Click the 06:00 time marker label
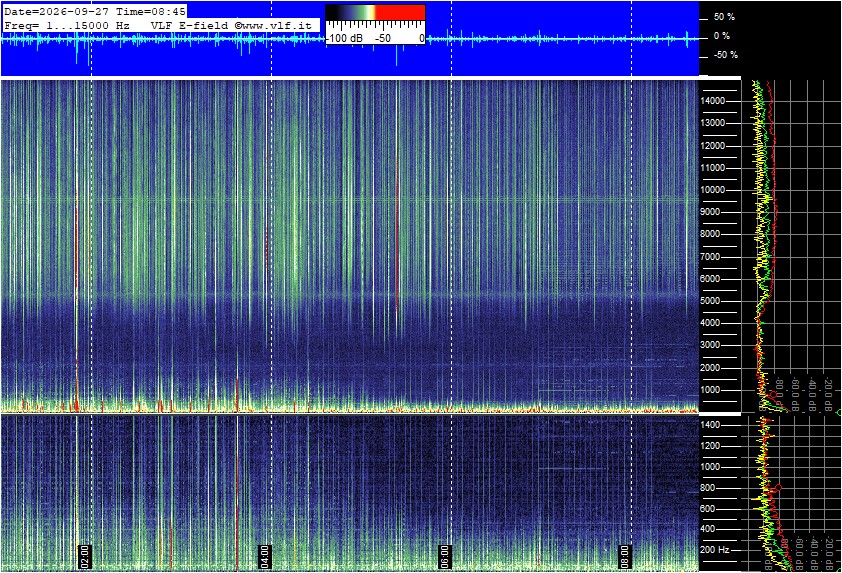The image size is (842, 573). point(445,556)
